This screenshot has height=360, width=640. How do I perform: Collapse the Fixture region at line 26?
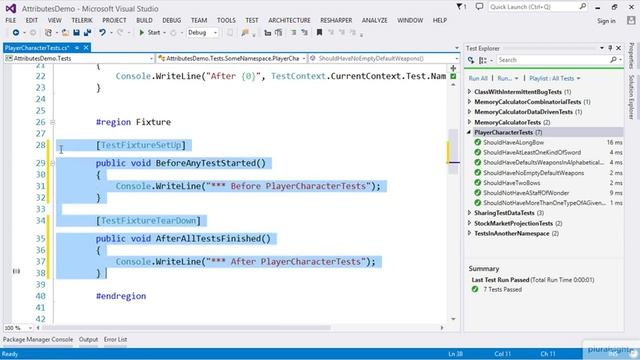(52, 122)
